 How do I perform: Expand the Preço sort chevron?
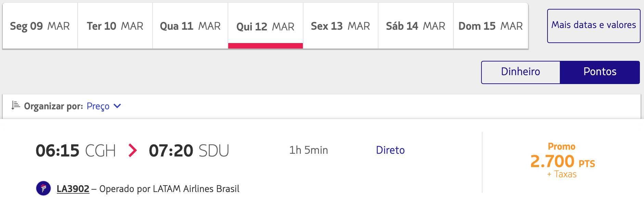pos(117,106)
